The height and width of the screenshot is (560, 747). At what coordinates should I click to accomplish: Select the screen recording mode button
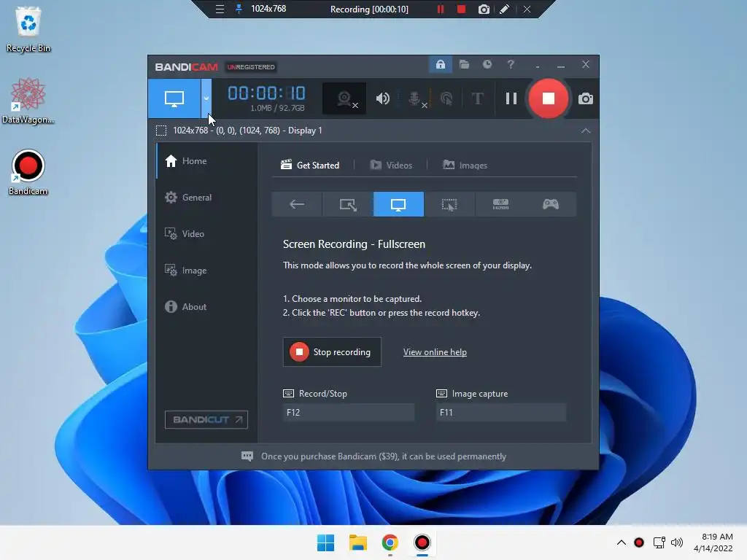click(174, 98)
